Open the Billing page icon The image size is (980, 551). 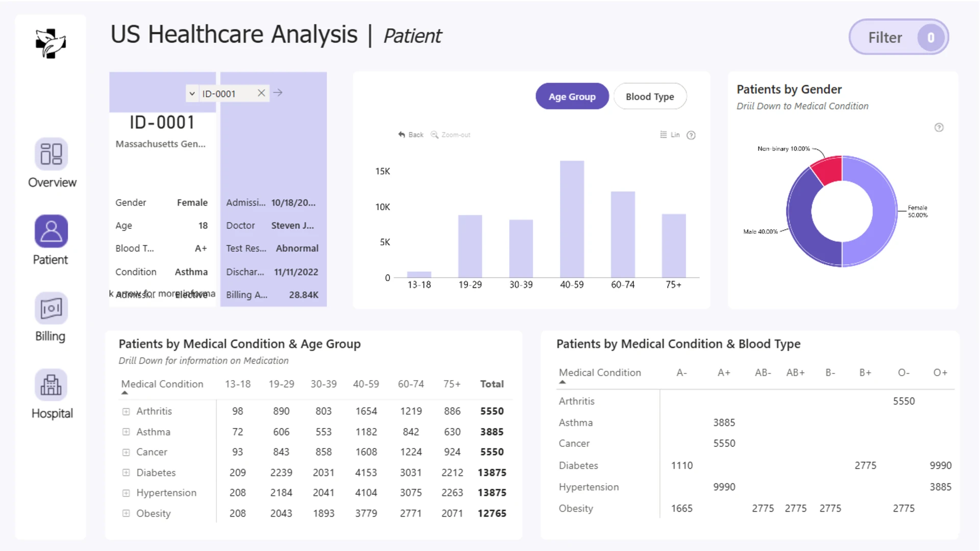coord(51,308)
